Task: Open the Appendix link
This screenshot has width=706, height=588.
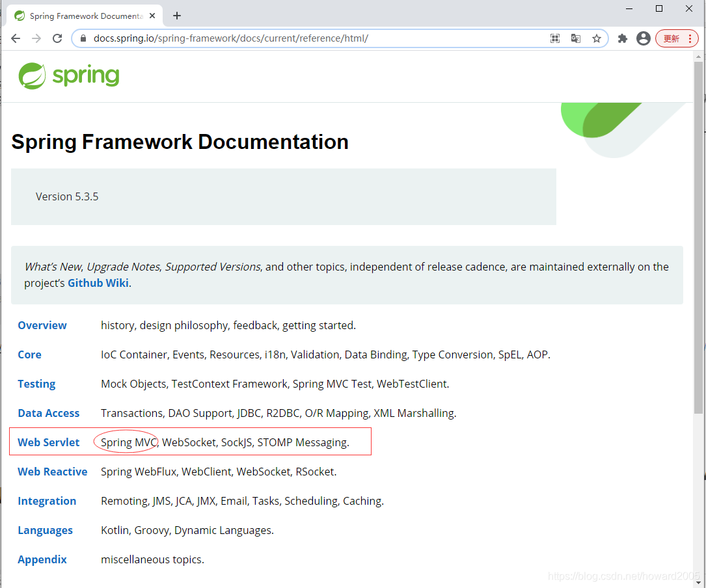Action: 42,559
